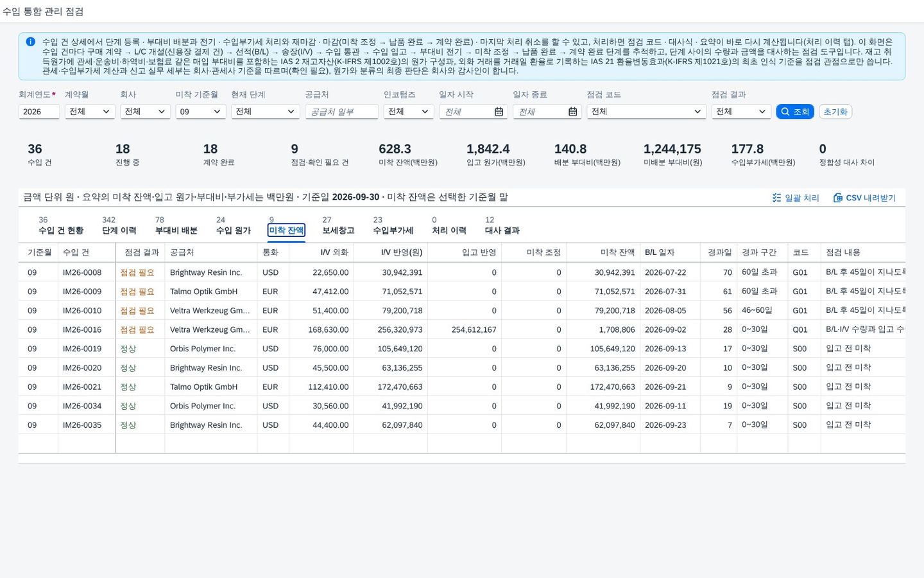Click the 0 정합성 대사 차이 tile

point(847,155)
